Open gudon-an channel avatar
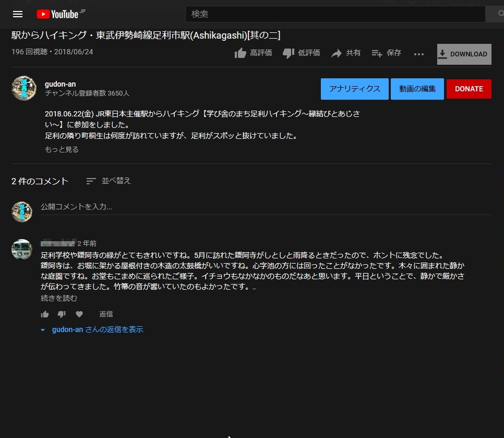This screenshot has width=504, height=438. coord(24,88)
